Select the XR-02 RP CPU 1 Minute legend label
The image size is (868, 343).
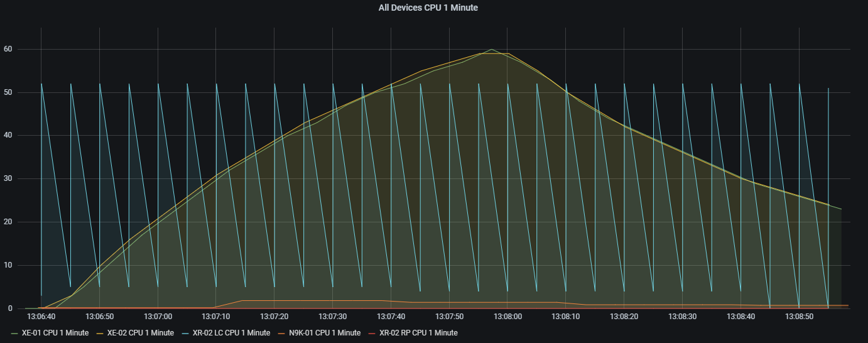418,332
